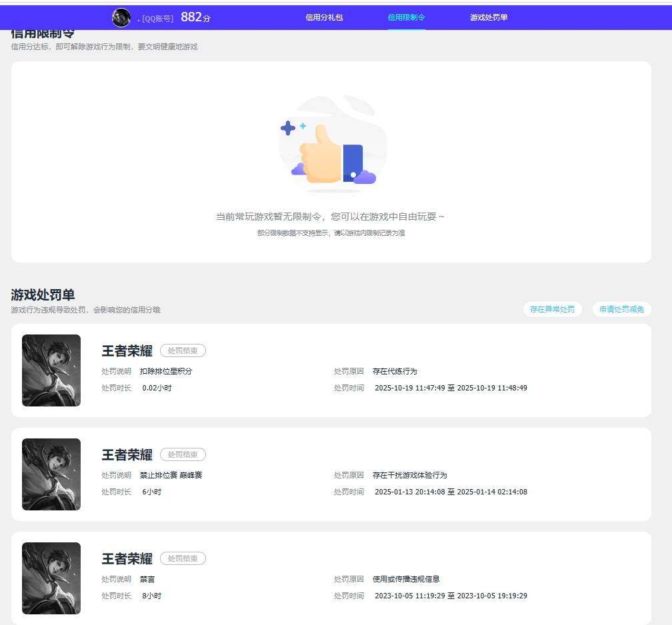Image resolution: width=672 pixels, height=625 pixels.
Task: Click the user avatar in the header
Action: (x=121, y=17)
